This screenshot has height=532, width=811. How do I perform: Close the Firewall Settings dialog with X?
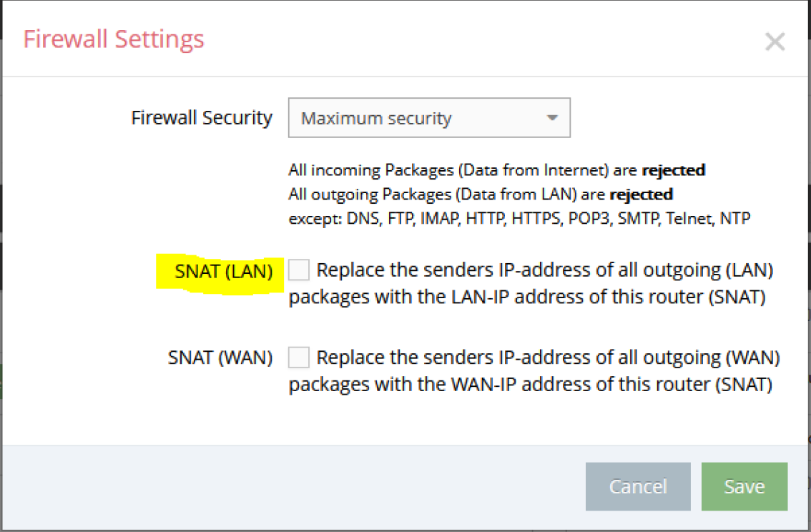pyautogui.click(x=775, y=42)
